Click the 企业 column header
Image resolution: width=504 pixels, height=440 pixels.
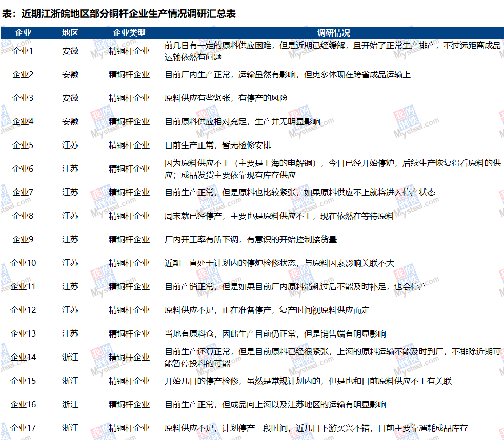click(23, 33)
